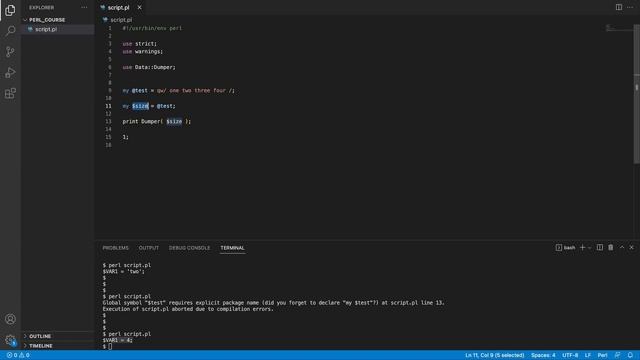
Task: Open errors and warnings status item
Action: 18,355
